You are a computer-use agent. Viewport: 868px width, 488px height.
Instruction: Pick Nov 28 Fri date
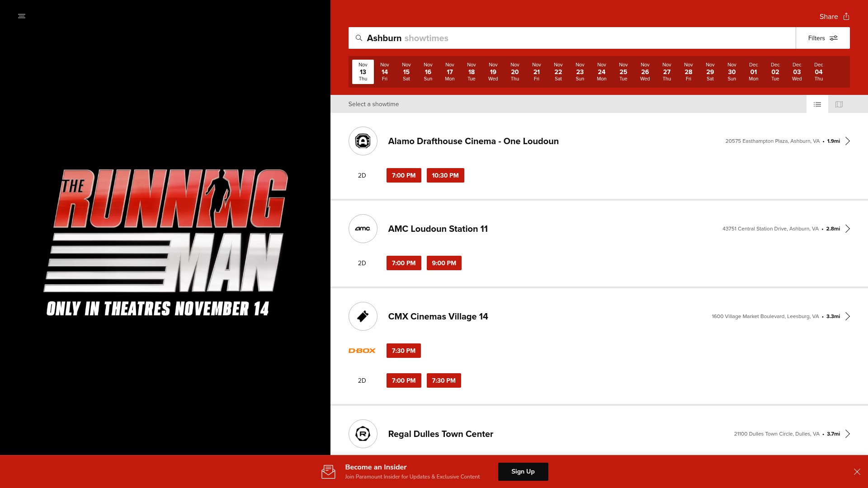[x=689, y=72]
